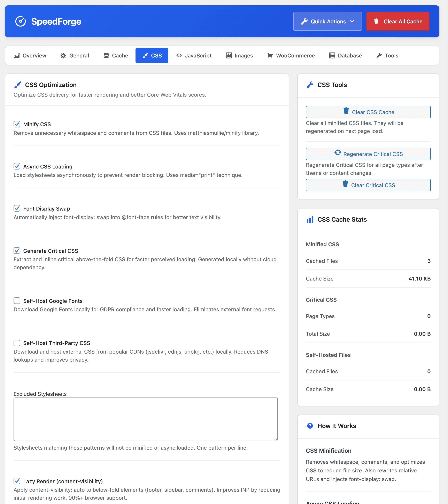Click the trash icon on Clear Critical CSS
The image size is (448, 504).
point(345,184)
